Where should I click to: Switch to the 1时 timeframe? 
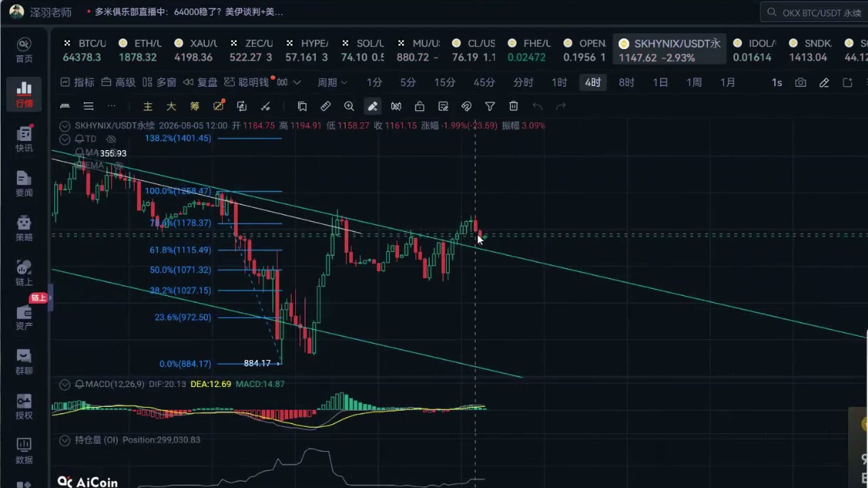[559, 83]
